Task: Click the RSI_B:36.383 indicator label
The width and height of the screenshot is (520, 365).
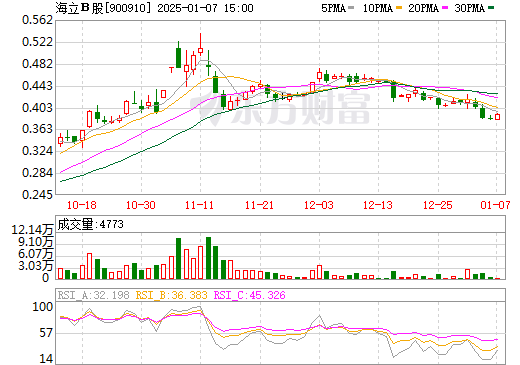Action: tap(172, 295)
